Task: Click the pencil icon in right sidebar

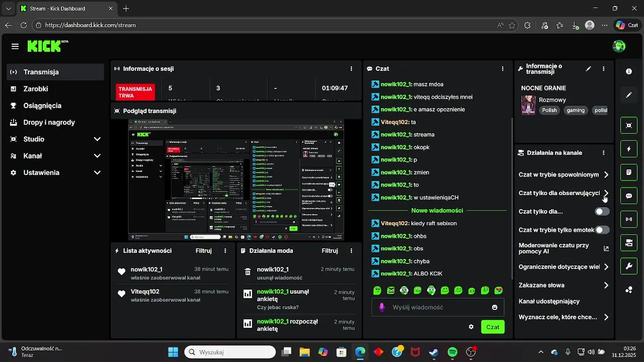Action: 629,95
